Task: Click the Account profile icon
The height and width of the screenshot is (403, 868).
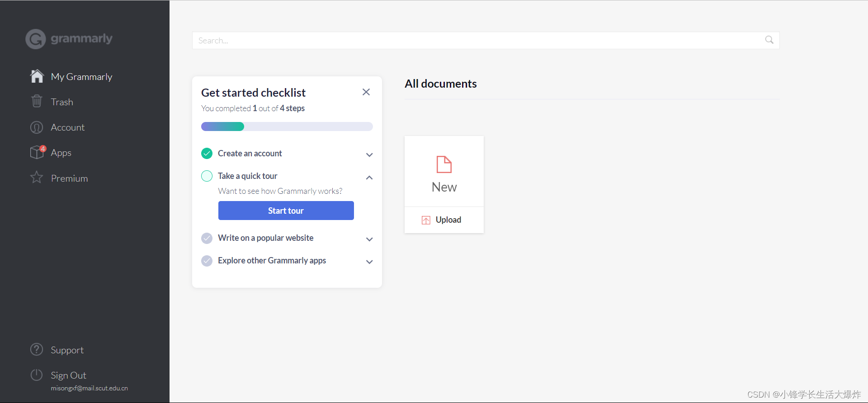Action: click(37, 127)
